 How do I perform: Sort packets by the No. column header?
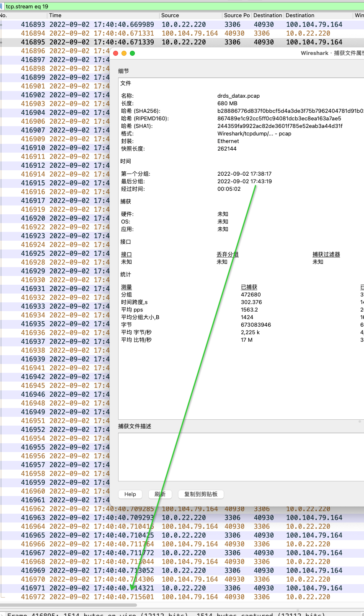click(x=3, y=16)
